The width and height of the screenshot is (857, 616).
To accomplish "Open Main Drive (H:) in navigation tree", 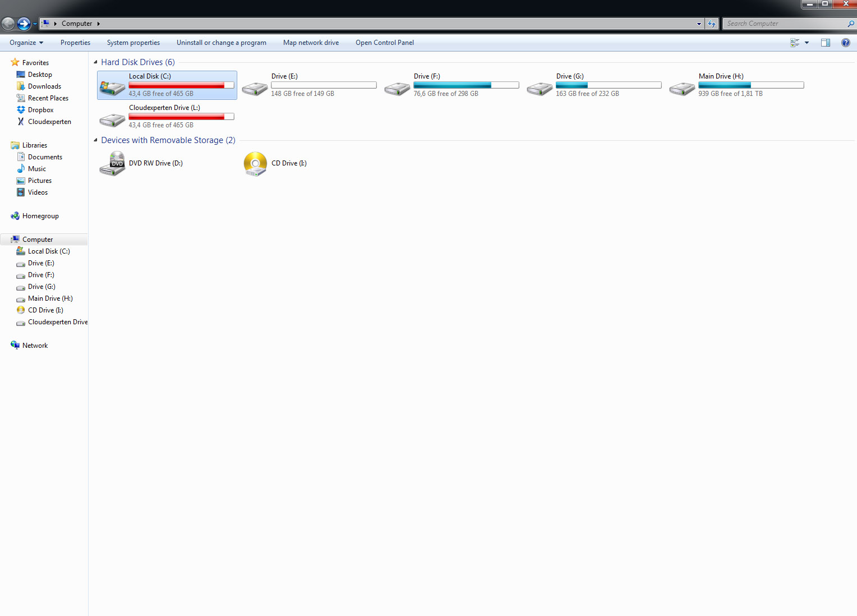I will pyautogui.click(x=50, y=298).
